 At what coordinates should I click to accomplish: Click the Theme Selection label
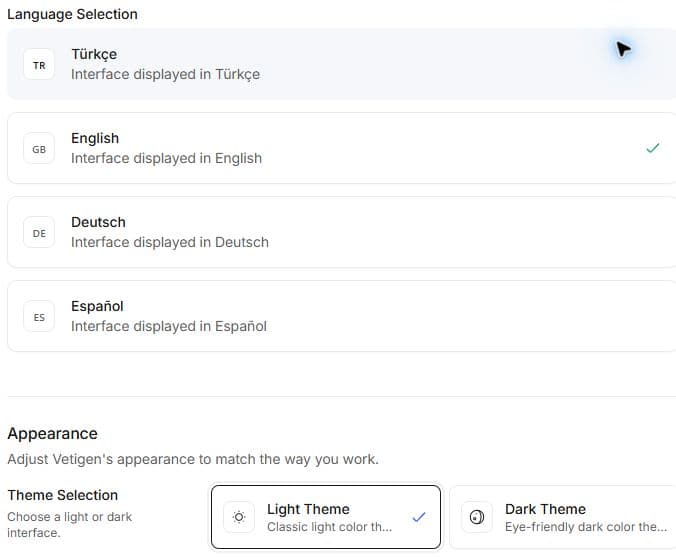(x=63, y=495)
